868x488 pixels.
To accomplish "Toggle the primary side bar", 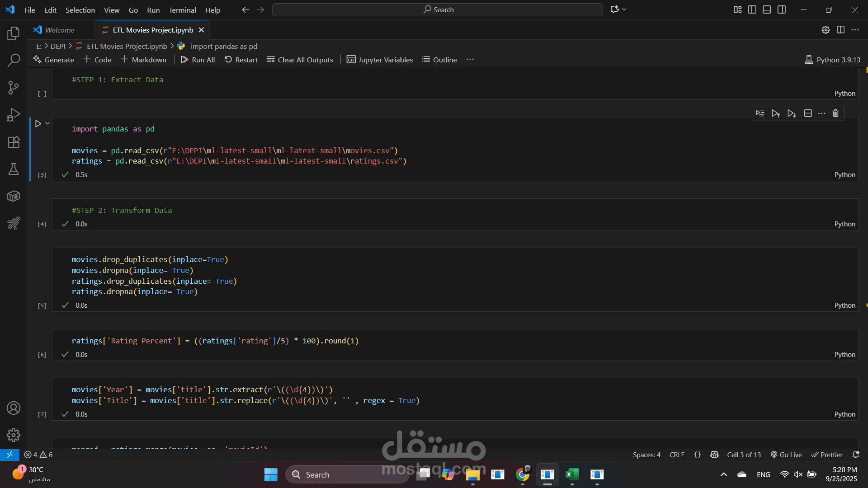I will (752, 9).
